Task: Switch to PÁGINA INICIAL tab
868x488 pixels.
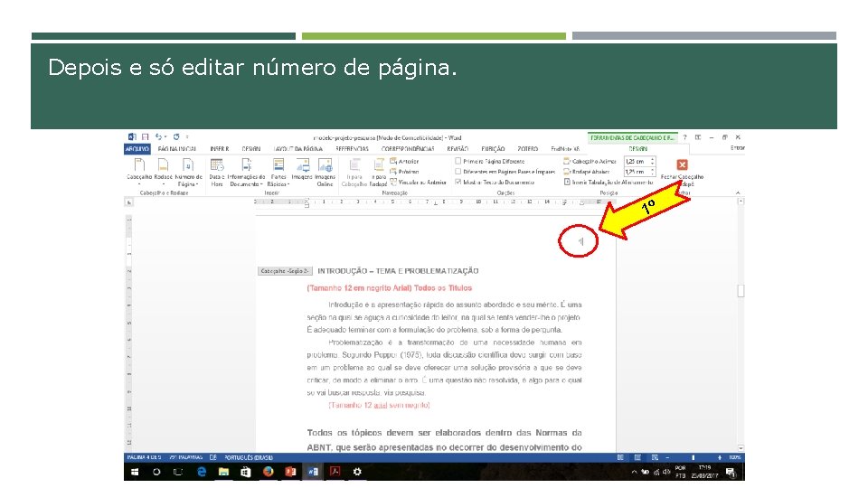Action: click(177, 149)
